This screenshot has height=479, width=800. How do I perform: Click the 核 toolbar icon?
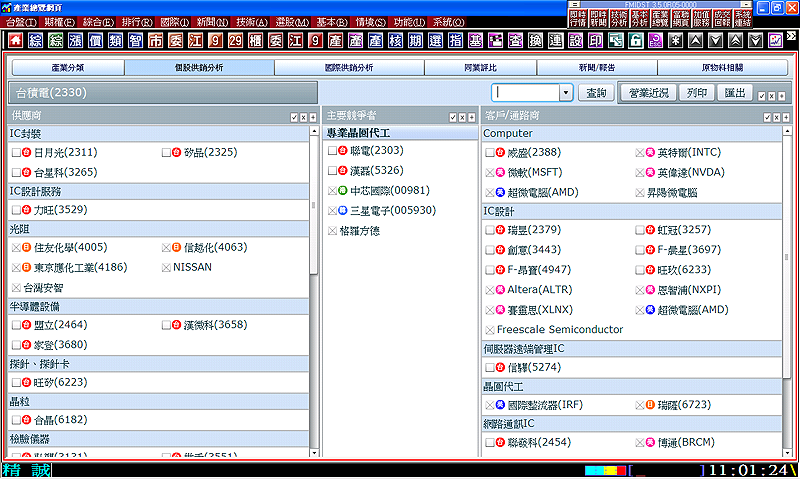click(395, 40)
